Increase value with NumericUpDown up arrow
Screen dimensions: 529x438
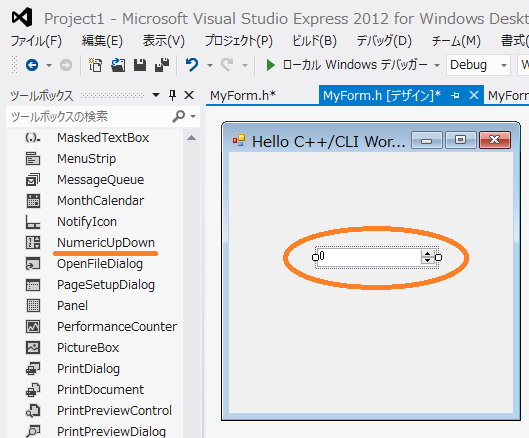[x=428, y=254]
